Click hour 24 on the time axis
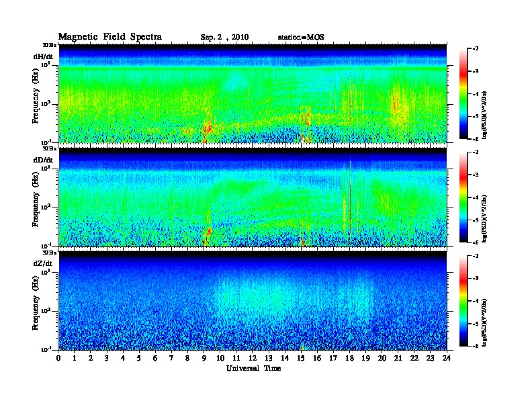Screen dimensions: 532x411 (x=447, y=358)
